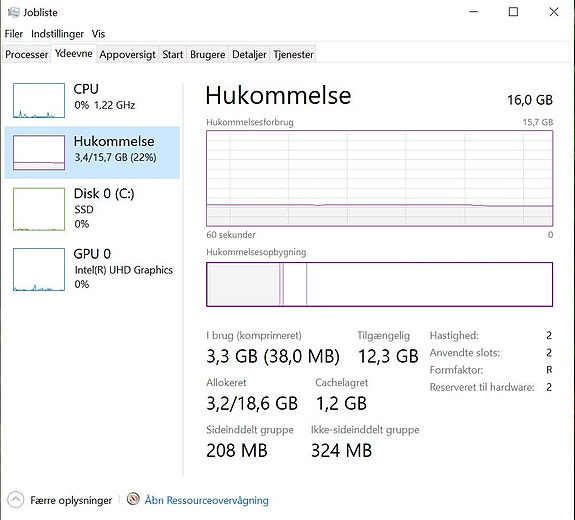Select the Hukommelse sidebar item
The image size is (575, 520).
coord(92,153)
